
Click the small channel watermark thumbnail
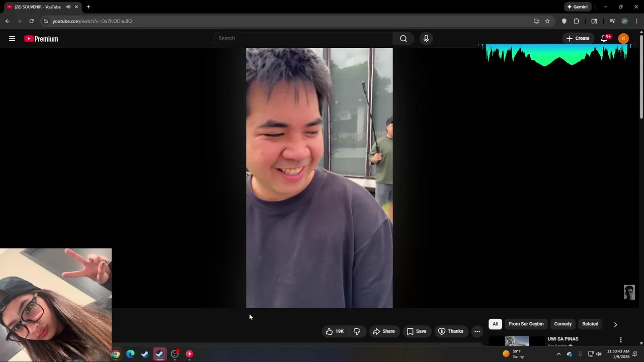pyautogui.click(x=629, y=292)
